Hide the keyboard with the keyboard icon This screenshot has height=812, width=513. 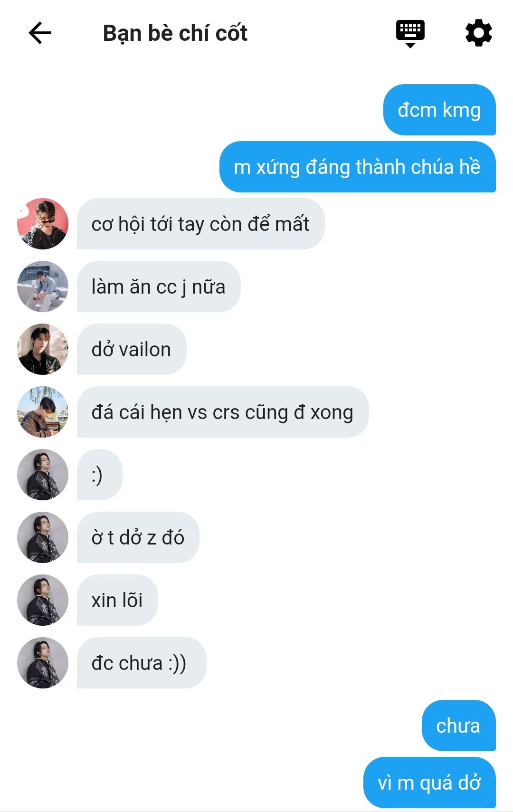pyautogui.click(x=410, y=34)
